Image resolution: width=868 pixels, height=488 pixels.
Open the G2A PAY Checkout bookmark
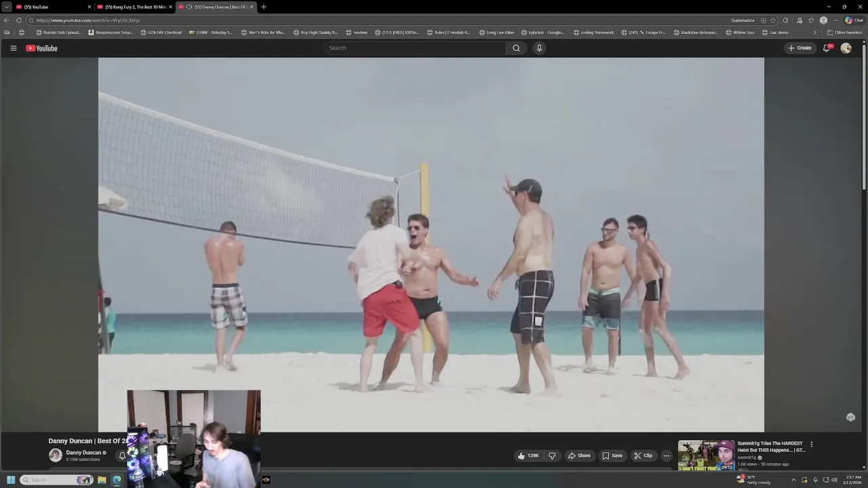coord(161,33)
